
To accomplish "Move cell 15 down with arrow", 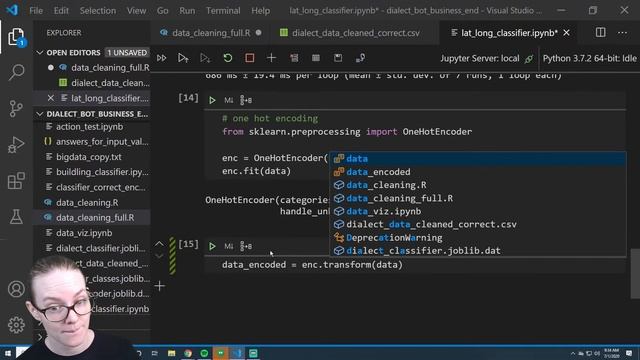I will click(159, 256).
